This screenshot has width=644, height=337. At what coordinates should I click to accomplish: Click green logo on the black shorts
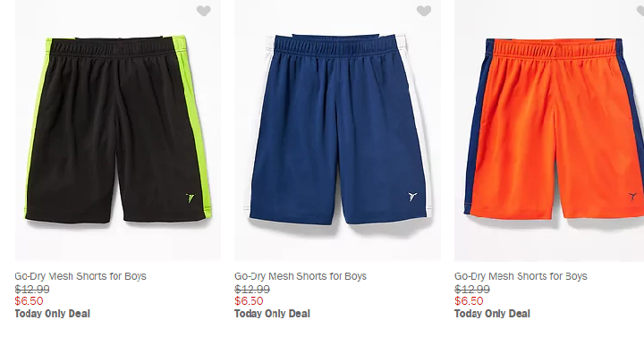click(x=191, y=198)
